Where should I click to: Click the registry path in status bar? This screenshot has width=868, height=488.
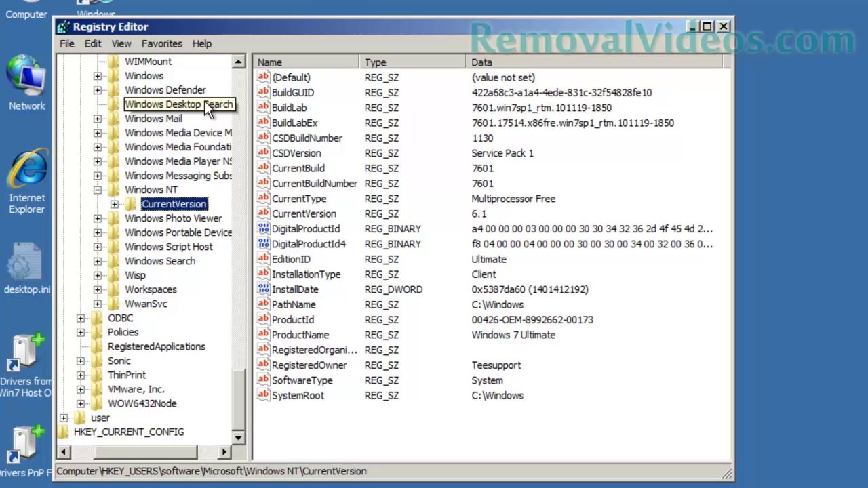(x=212, y=471)
